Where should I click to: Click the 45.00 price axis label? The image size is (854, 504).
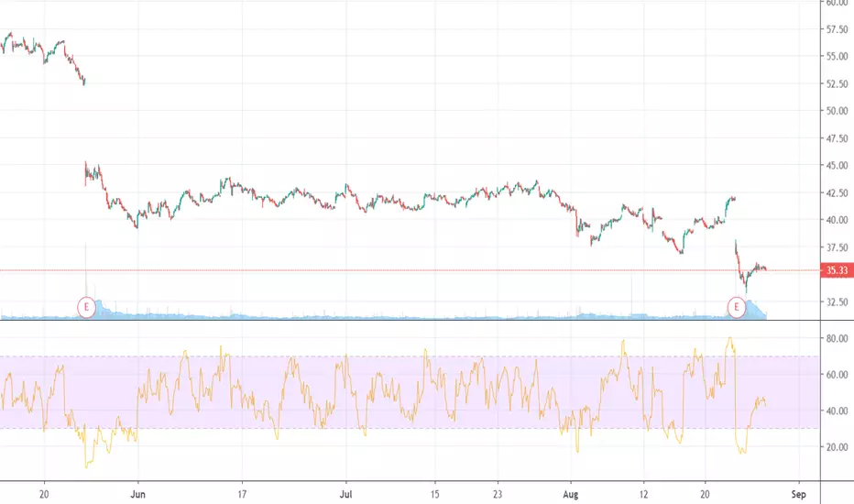click(x=837, y=165)
